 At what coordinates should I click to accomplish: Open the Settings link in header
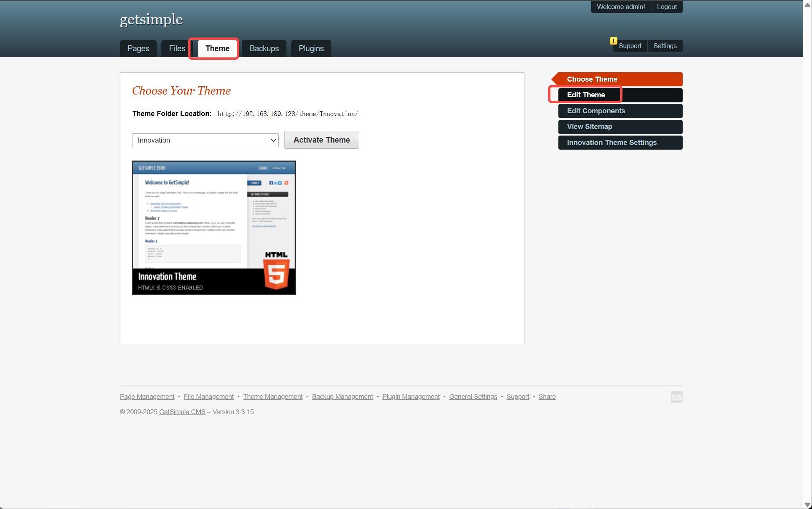pyautogui.click(x=665, y=46)
